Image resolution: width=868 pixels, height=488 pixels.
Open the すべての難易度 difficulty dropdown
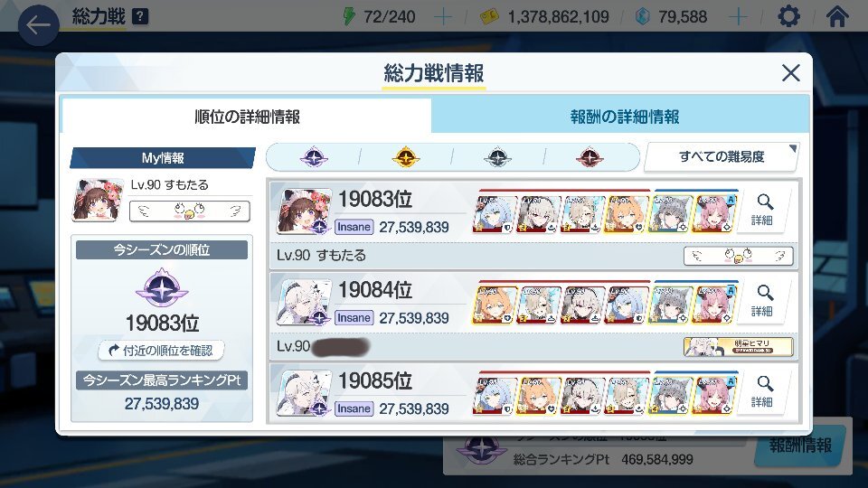722,157
